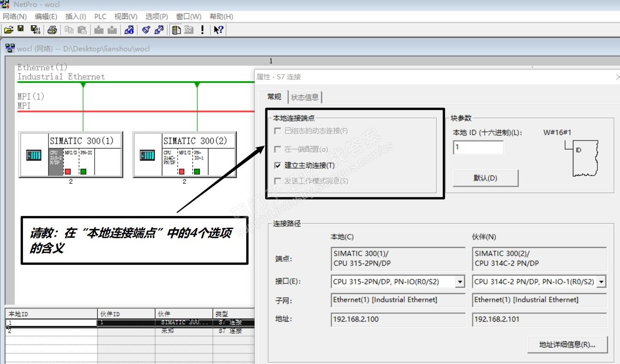Select the green Industrial Ethernet subnet line

coord(136,82)
